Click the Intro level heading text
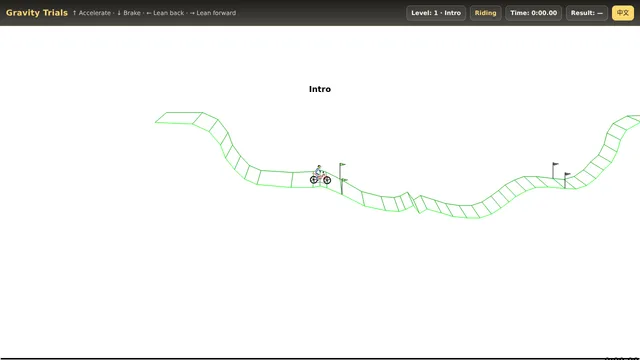Image resolution: width=640 pixels, height=360 pixels. 320,89
